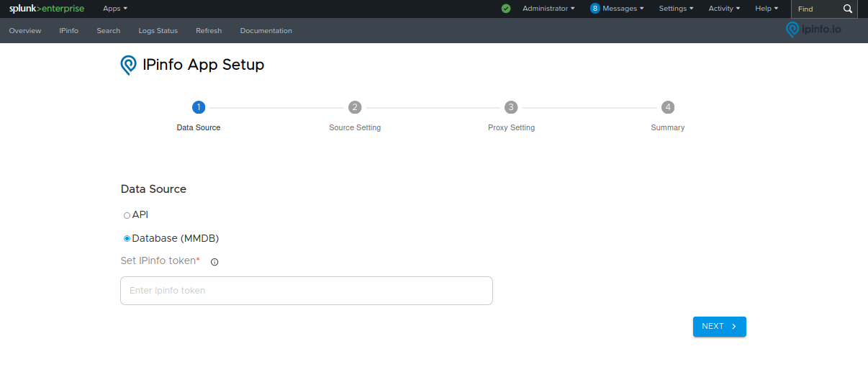Click the Data Source step label under step 1

click(x=199, y=127)
